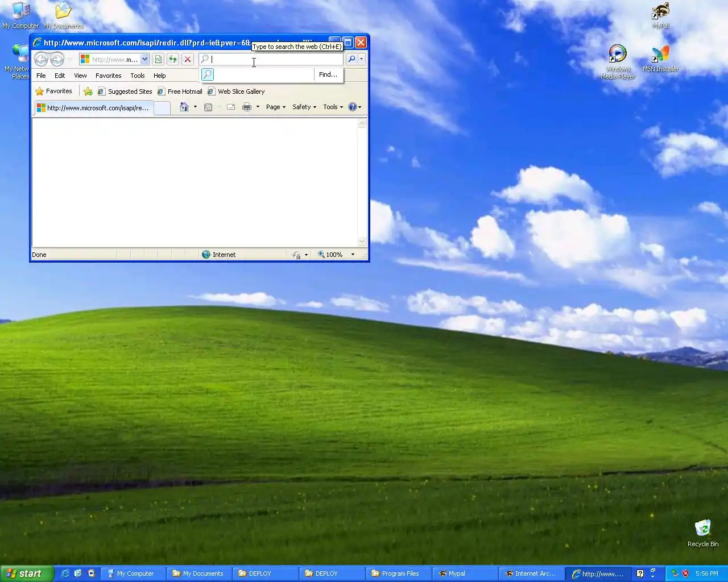
Task: Click the Protected Mode lock status icon
Action: [296, 255]
